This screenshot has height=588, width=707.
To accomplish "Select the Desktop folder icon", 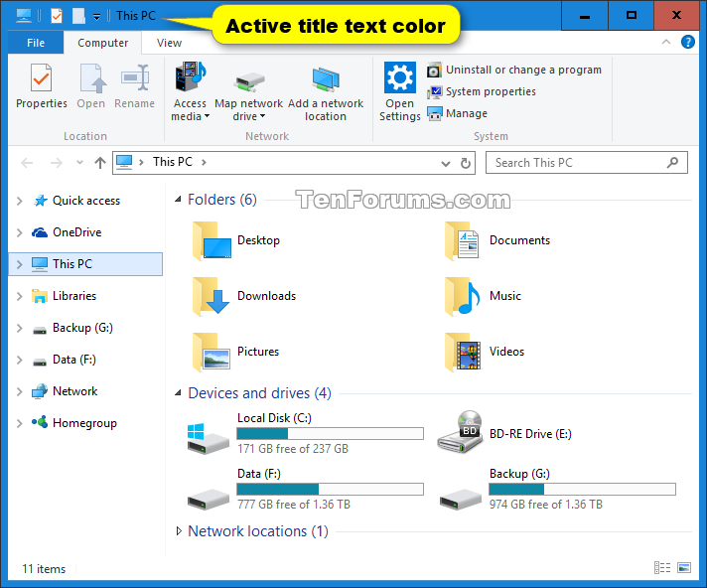I will [x=212, y=241].
